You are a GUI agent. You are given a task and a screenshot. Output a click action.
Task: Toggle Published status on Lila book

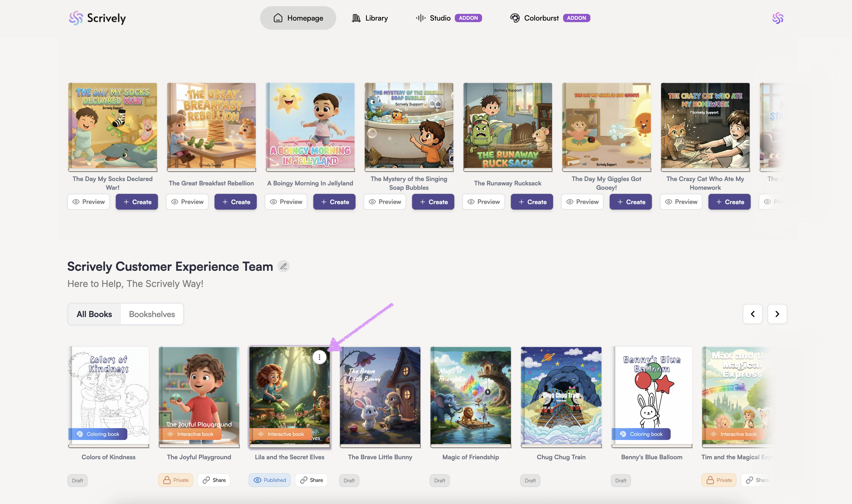[269, 480]
